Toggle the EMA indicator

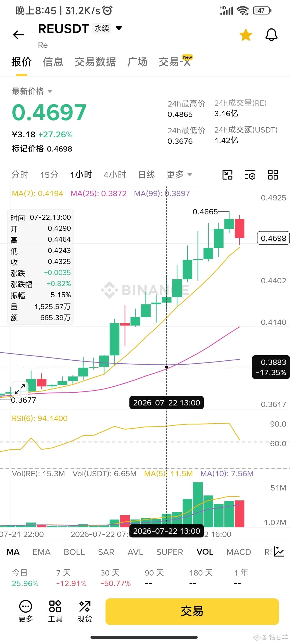click(41, 552)
